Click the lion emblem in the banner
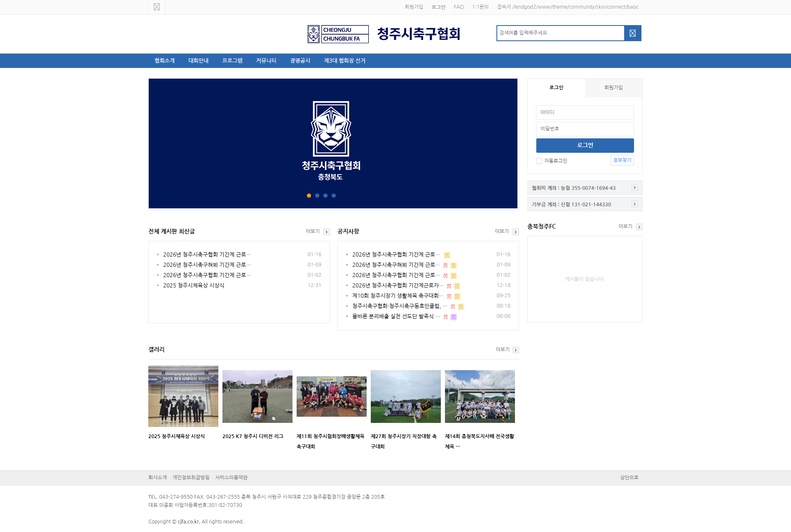Viewport: 791px width, 532px height. pyautogui.click(x=331, y=129)
